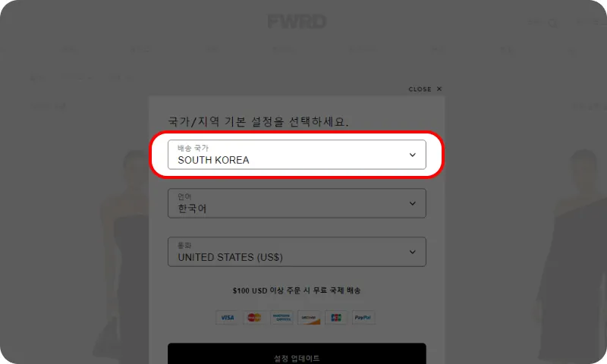
Task: Click the FWRD logo at the top
Action: click(x=297, y=22)
